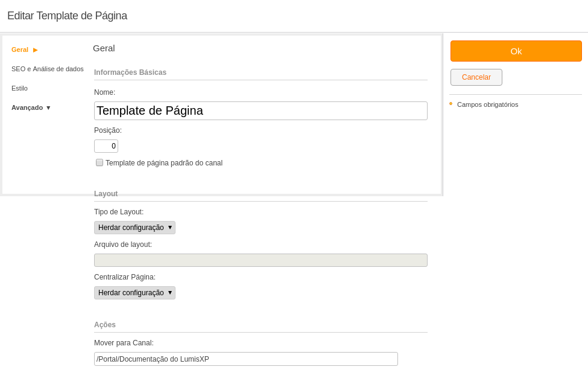
Task: Confirm with the orange Ok button
Action: pyautogui.click(x=516, y=51)
